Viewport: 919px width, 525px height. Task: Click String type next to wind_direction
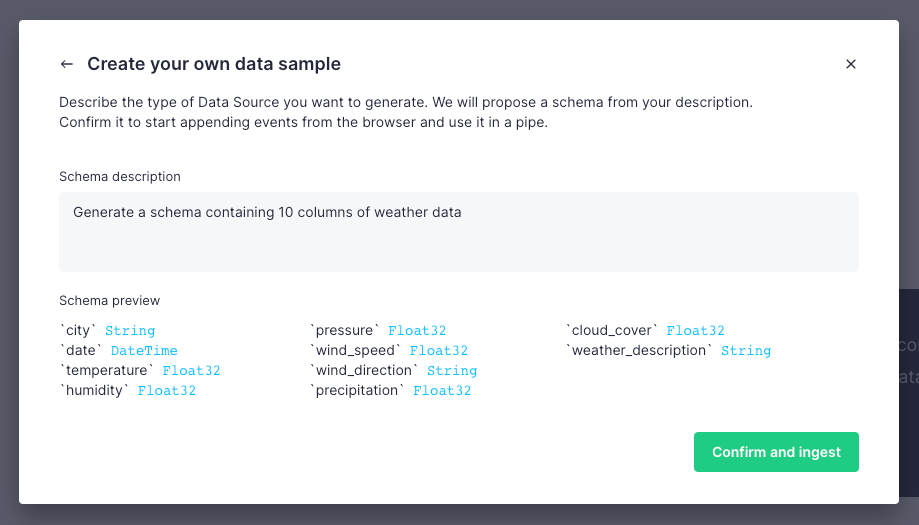tap(452, 371)
